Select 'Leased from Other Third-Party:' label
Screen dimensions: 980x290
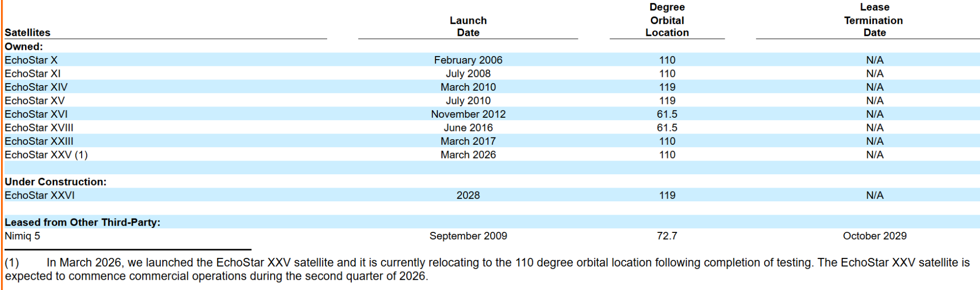pyautogui.click(x=83, y=222)
